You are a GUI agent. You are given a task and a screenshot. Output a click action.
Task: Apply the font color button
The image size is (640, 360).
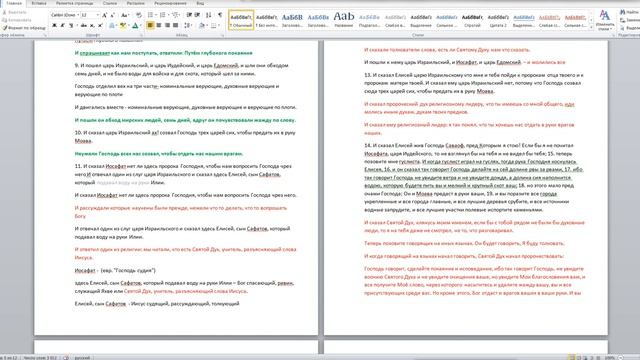pyautogui.click(x=135, y=25)
